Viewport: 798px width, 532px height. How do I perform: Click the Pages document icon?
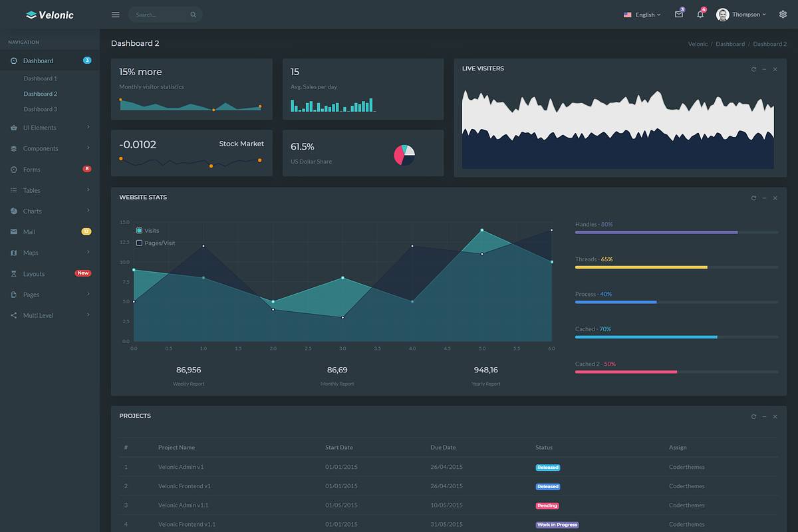point(14,295)
